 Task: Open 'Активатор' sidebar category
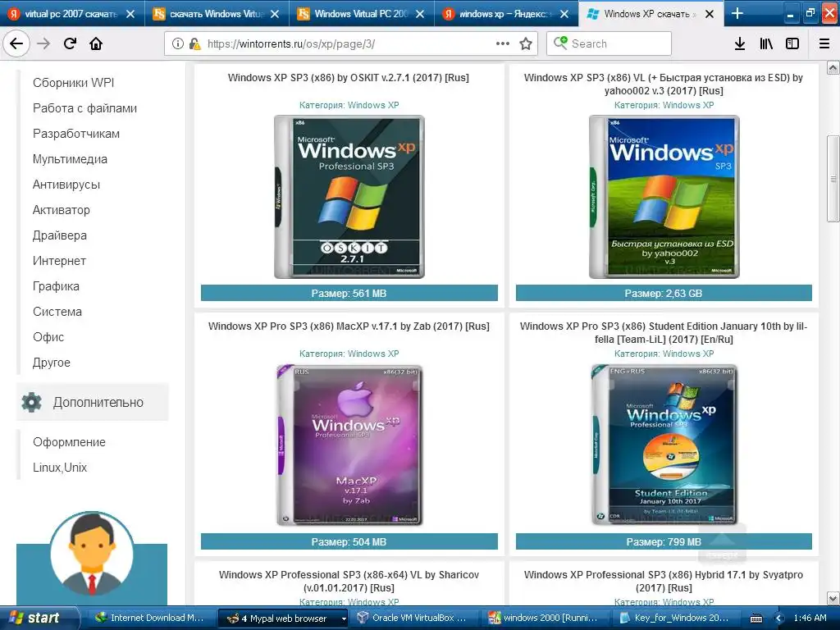point(61,210)
